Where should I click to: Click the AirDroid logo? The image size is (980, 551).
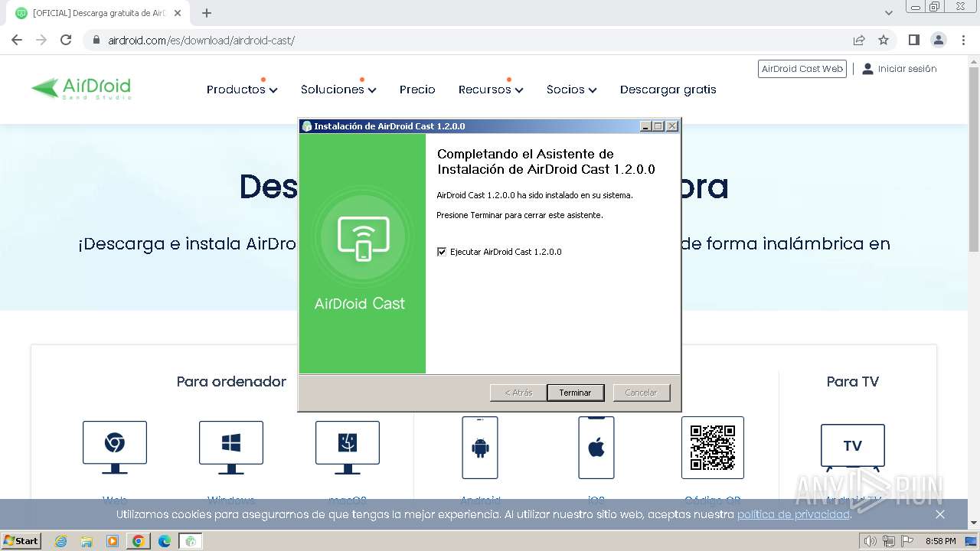pyautogui.click(x=81, y=89)
